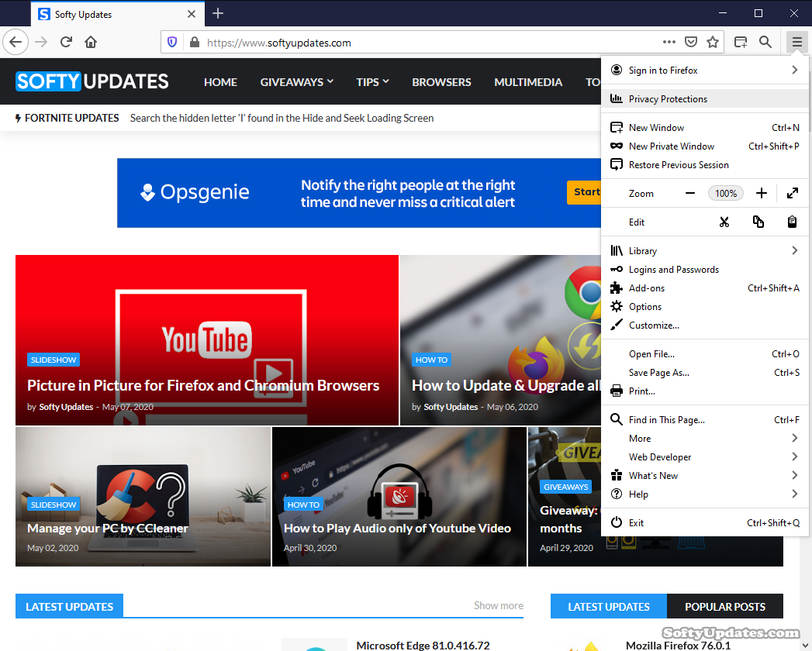Close the Firefox hamburger menu button
812x651 pixels.
point(796,42)
